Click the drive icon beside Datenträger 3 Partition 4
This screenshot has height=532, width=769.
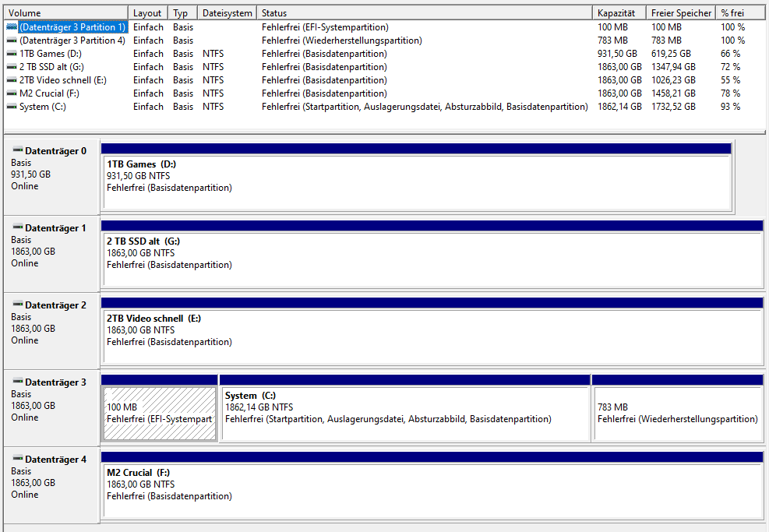pos(12,41)
